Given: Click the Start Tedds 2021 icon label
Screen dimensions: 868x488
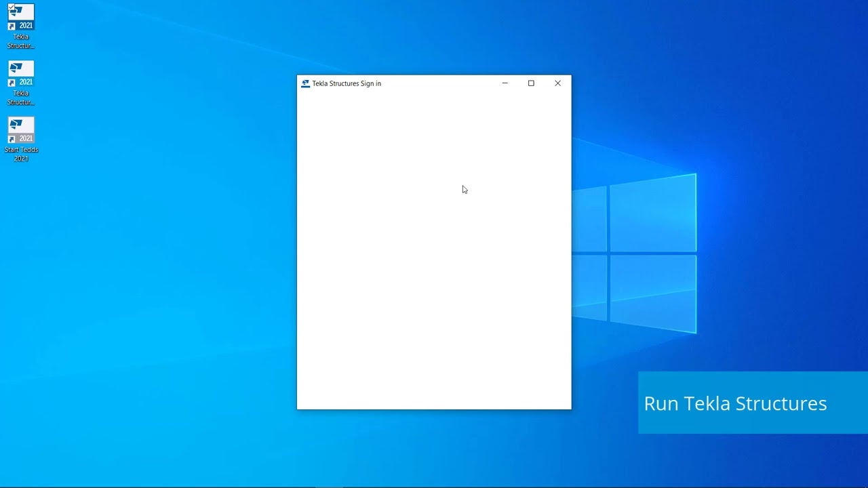Looking at the screenshot, I should coord(21,154).
